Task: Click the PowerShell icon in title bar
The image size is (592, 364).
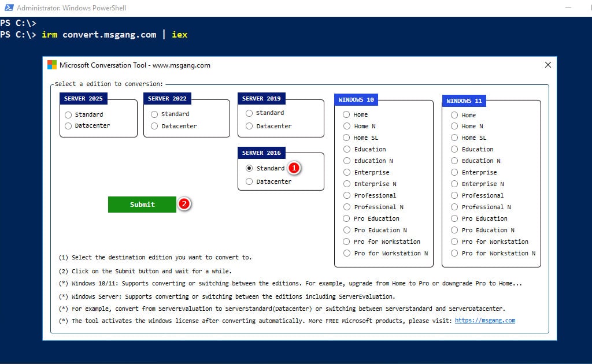Action: click(x=9, y=8)
